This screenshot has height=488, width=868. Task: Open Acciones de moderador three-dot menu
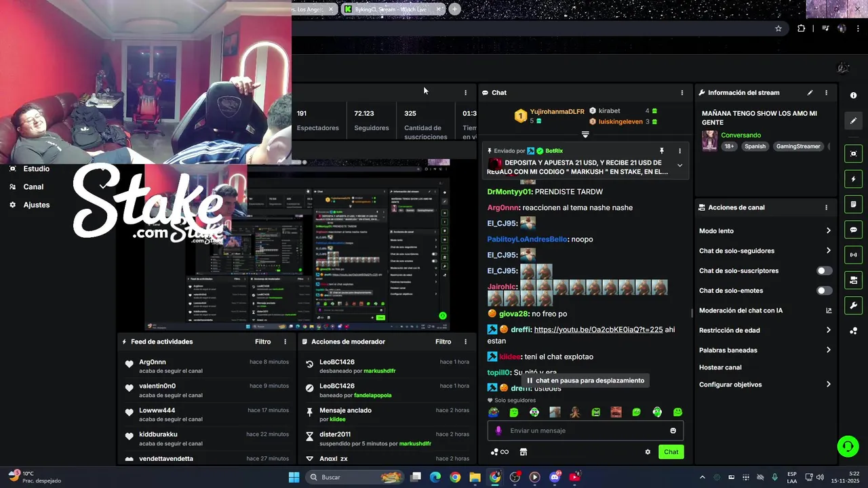coord(465,342)
